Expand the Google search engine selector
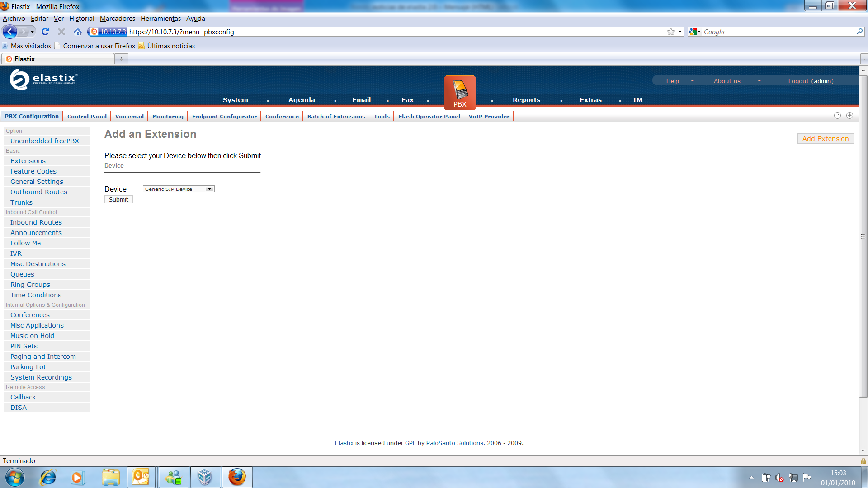 click(695, 32)
